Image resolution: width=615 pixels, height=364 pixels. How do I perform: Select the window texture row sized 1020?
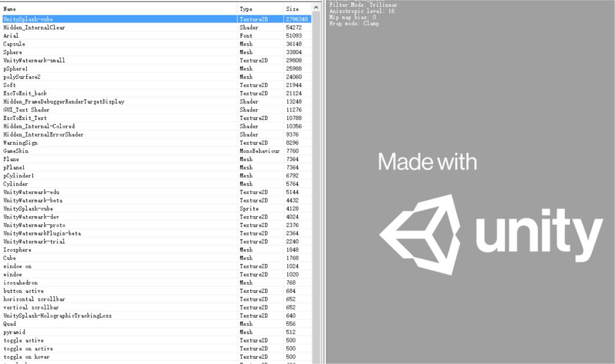(x=157, y=274)
